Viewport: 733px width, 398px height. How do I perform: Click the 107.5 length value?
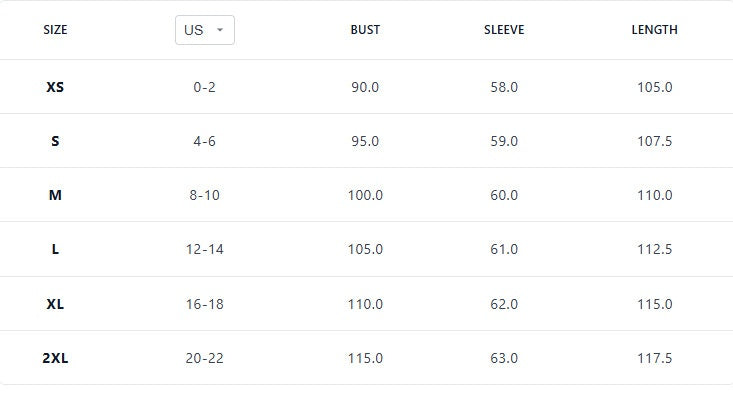pos(654,141)
